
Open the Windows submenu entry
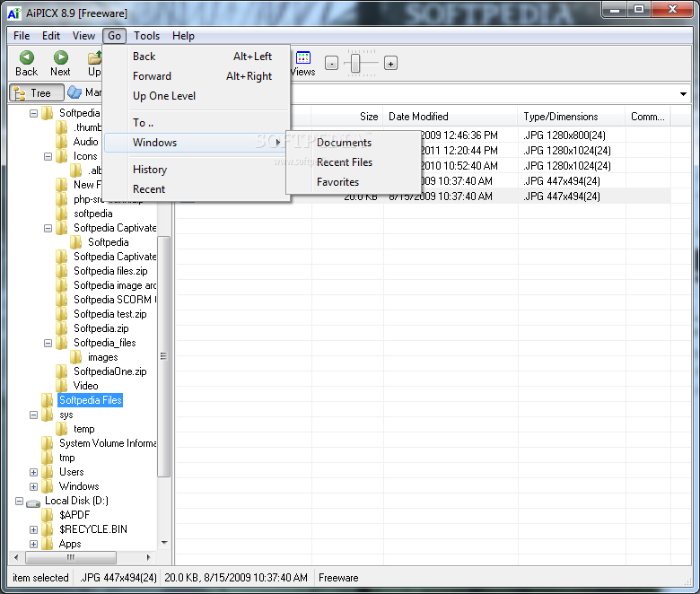[197, 143]
